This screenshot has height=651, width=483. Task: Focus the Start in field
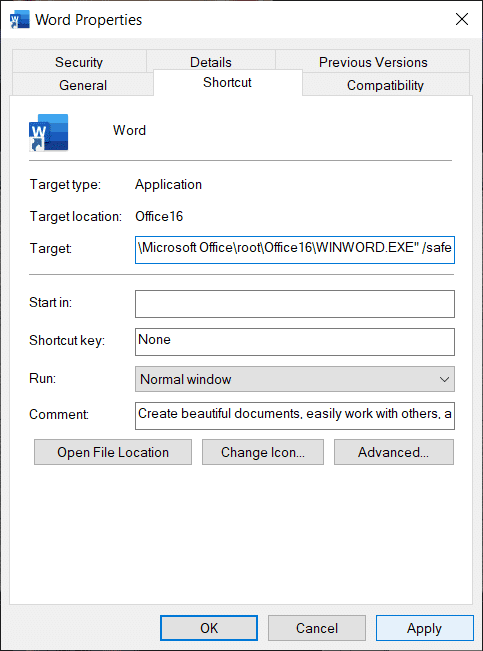(x=295, y=304)
